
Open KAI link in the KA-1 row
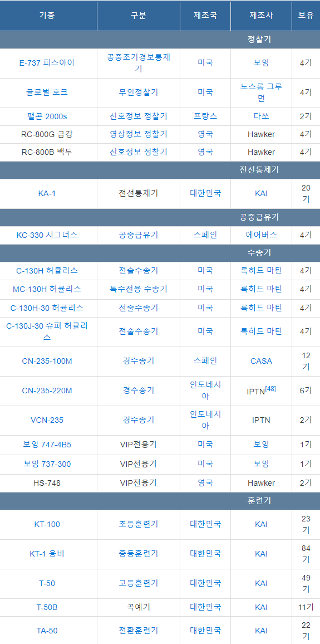pos(262,193)
